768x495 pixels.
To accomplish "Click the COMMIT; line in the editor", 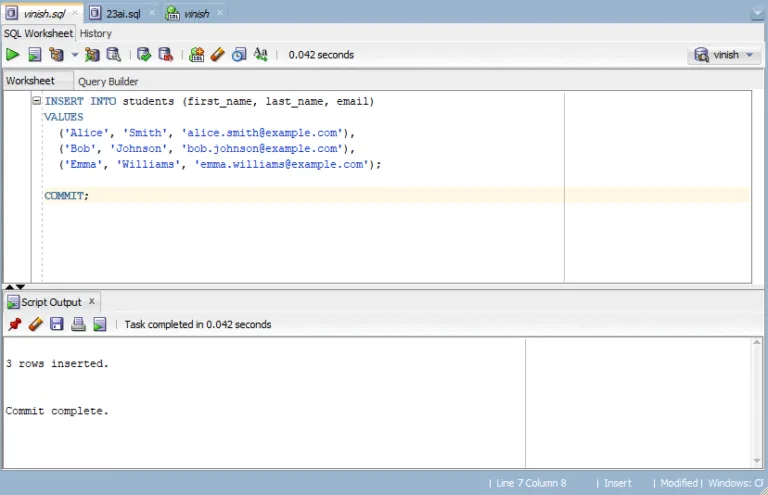I will coord(67,196).
